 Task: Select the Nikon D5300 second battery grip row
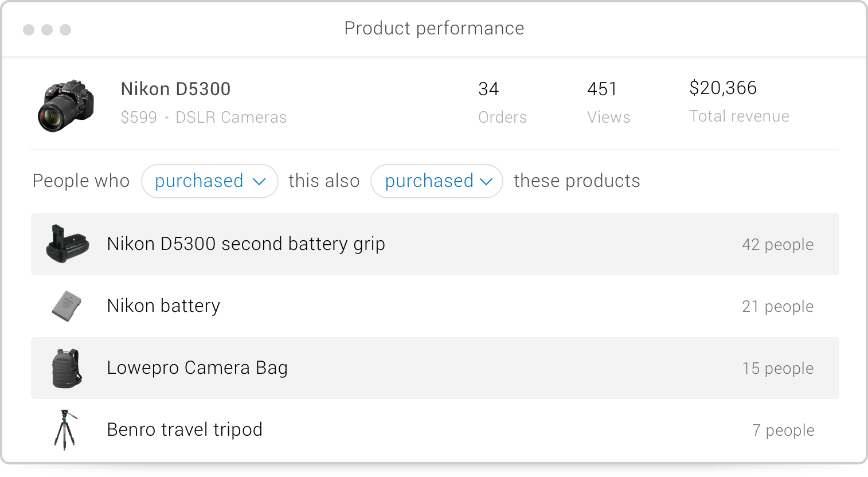click(x=435, y=244)
